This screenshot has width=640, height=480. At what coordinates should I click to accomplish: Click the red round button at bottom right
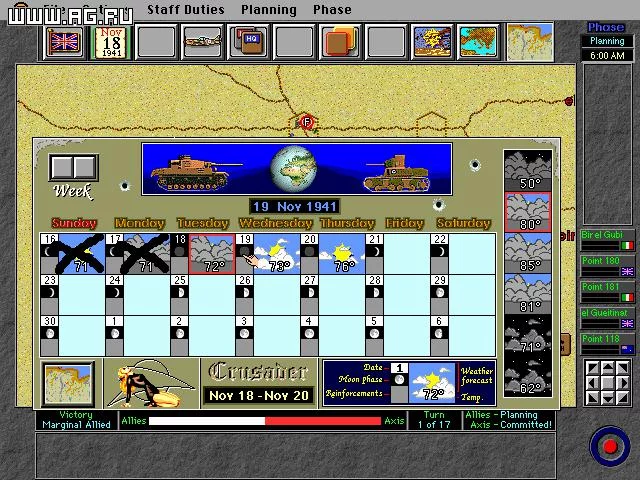tap(609, 446)
